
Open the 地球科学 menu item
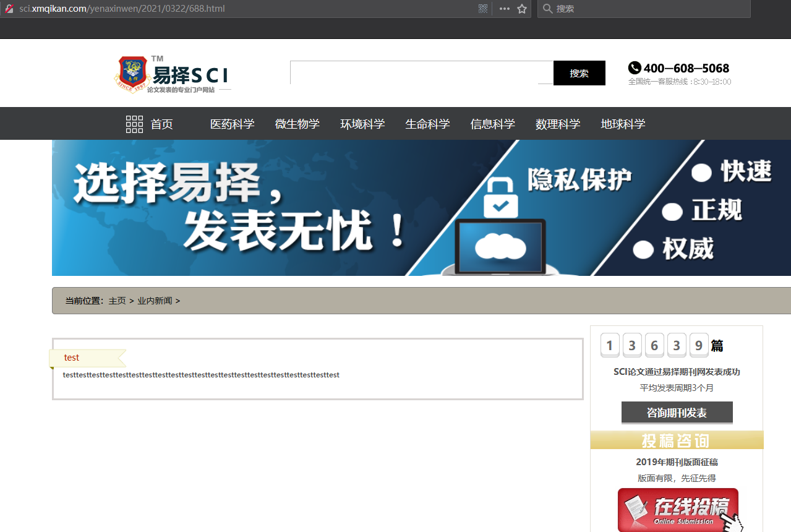[x=623, y=124]
